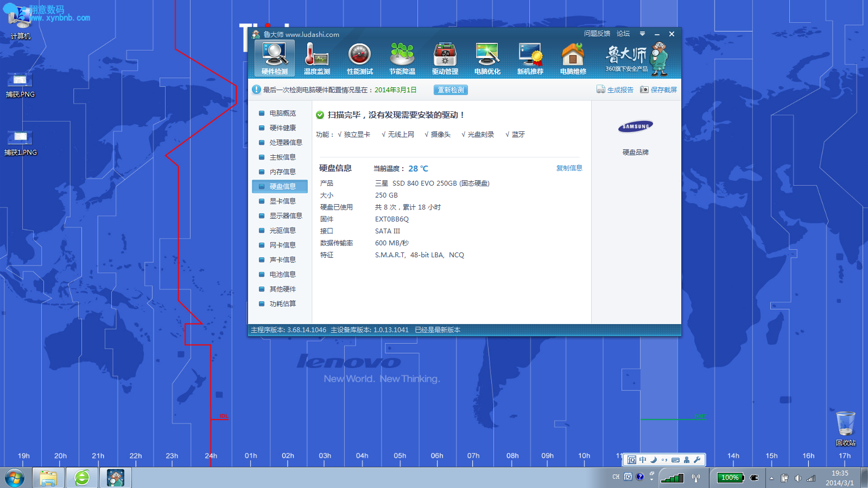Open the clock showing 19:35

[x=840, y=478]
